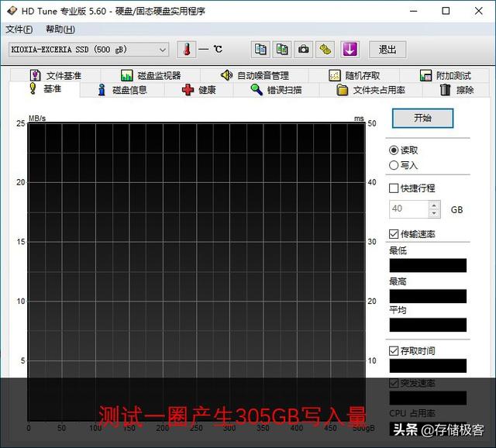Click the copy screenshot to clipboard icon
The width and height of the screenshot is (496, 448).
click(x=282, y=50)
